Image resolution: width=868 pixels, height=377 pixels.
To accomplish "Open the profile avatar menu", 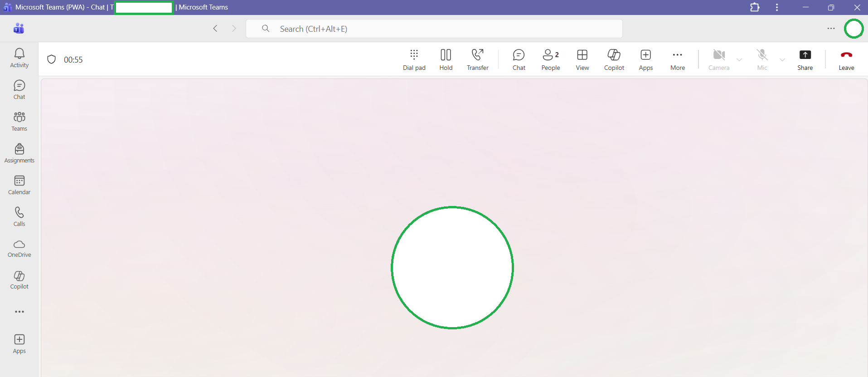I will pyautogui.click(x=854, y=29).
